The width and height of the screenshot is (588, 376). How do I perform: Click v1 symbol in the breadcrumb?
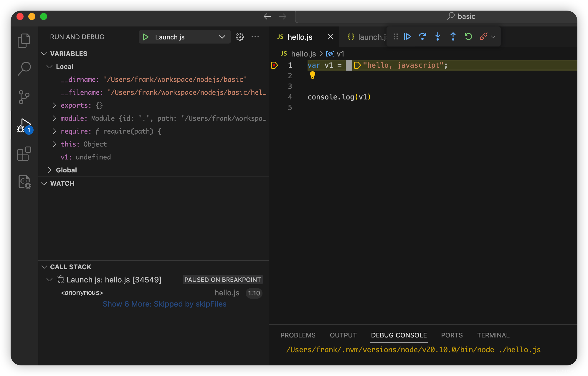[x=340, y=54]
